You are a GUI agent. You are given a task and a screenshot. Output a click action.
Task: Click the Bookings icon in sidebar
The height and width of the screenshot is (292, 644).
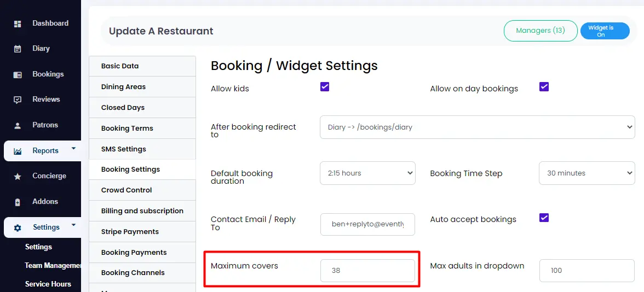(18, 74)
